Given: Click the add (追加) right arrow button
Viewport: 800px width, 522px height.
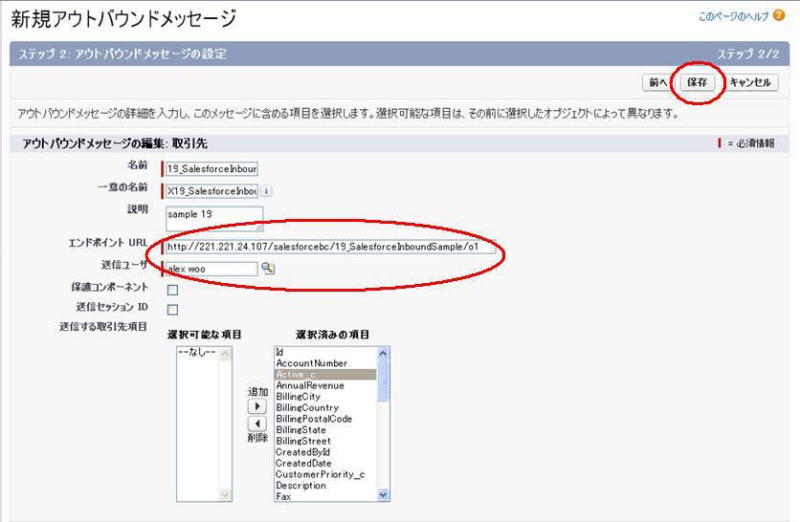Looking at the screenshot, I should [255, 407].
